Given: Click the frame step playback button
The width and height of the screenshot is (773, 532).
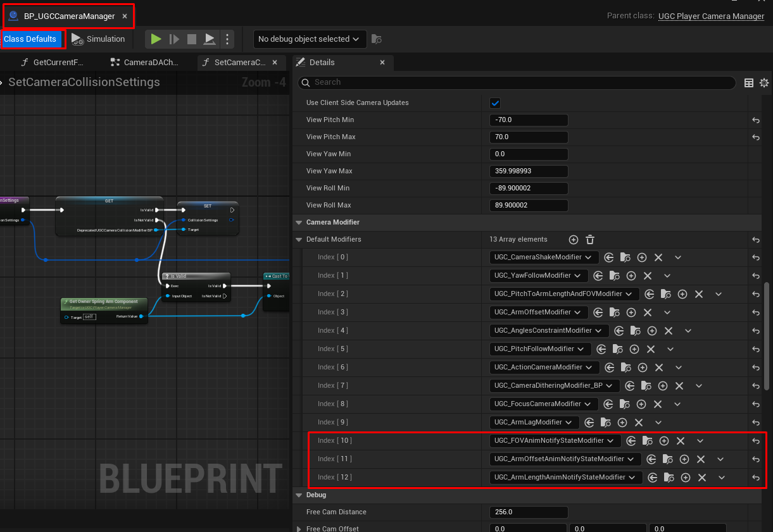Looking at the screenshot, I should [x=174, y=39].
